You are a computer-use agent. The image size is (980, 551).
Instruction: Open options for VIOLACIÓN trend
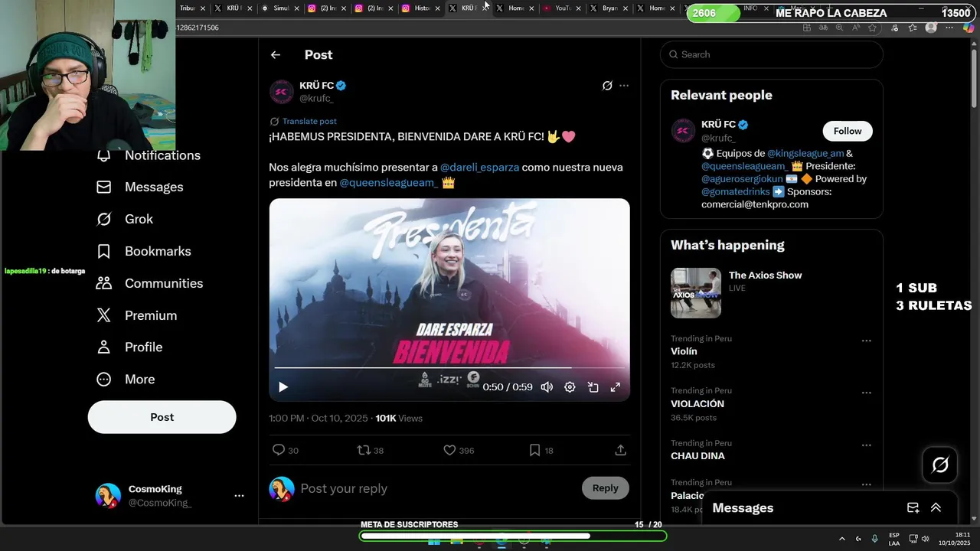866,393
